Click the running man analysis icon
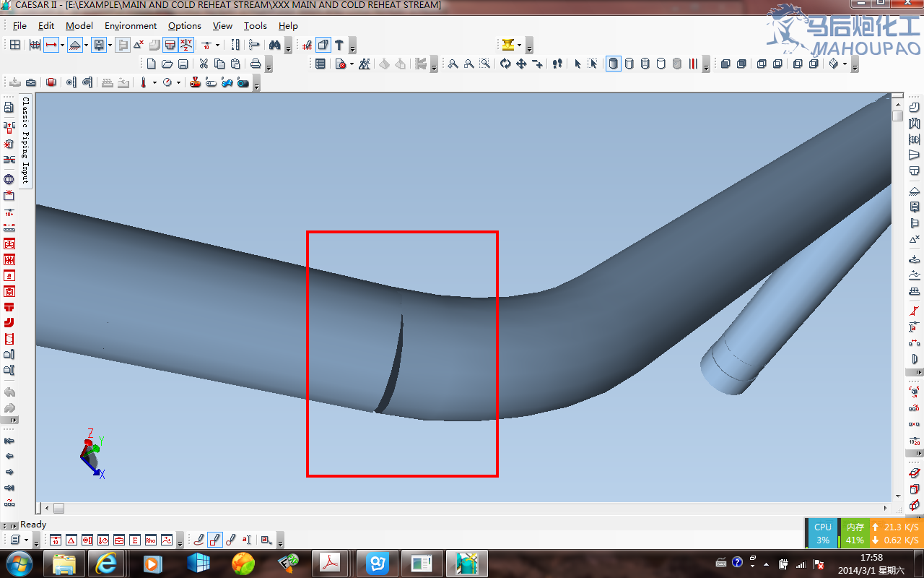The image size is (924, 578). click(364, 64)
